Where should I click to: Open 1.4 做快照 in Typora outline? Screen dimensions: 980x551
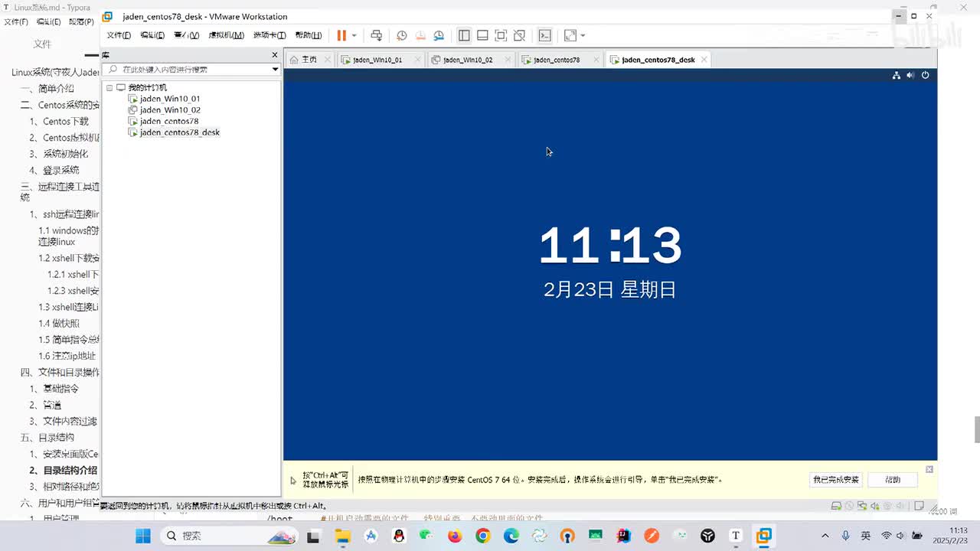pos(59,324)
